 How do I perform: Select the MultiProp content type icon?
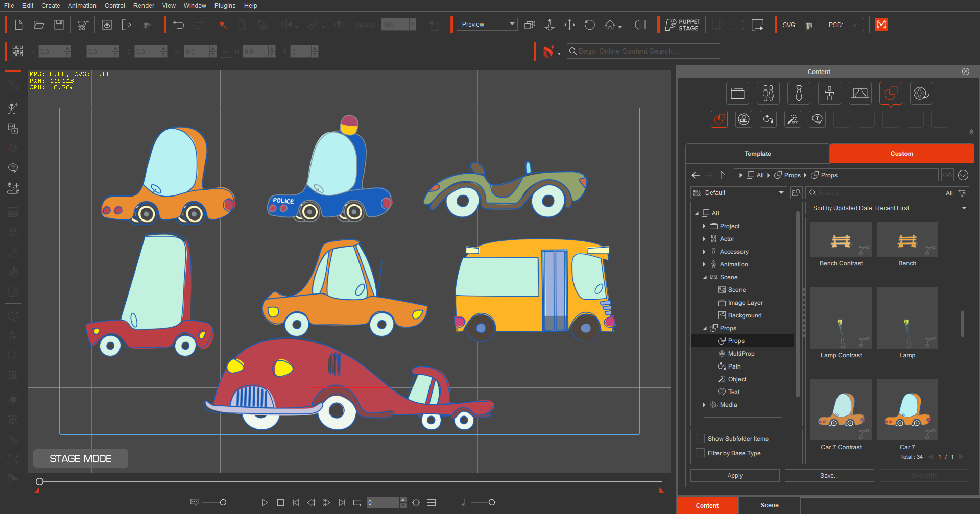(x=744, y=119)
